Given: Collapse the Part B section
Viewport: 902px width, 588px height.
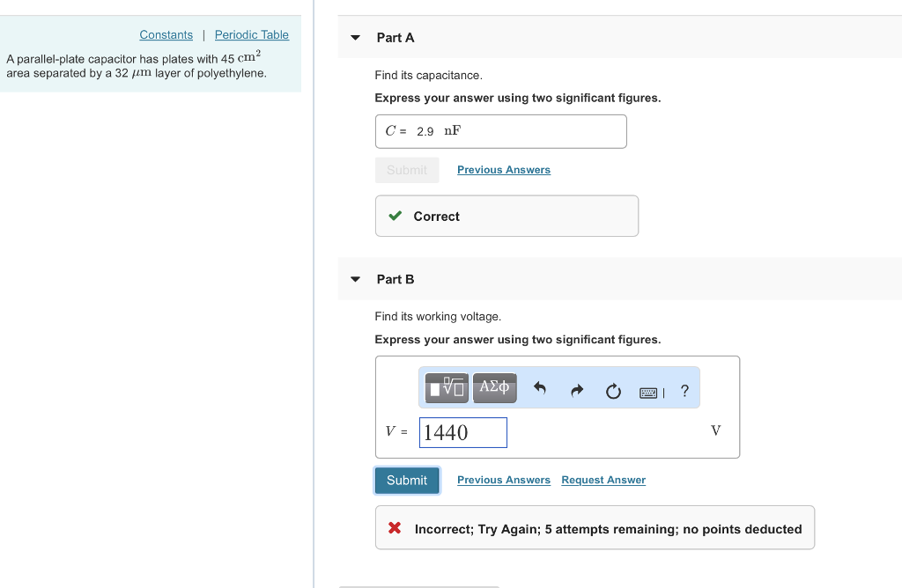Looking at the screenshot, I should [x=355, y=279].
